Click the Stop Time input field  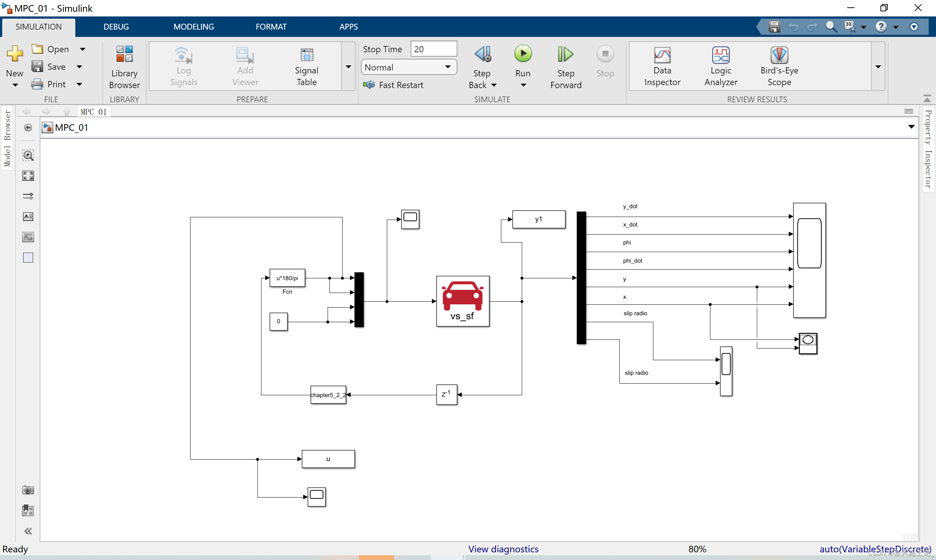pos(434,49)
